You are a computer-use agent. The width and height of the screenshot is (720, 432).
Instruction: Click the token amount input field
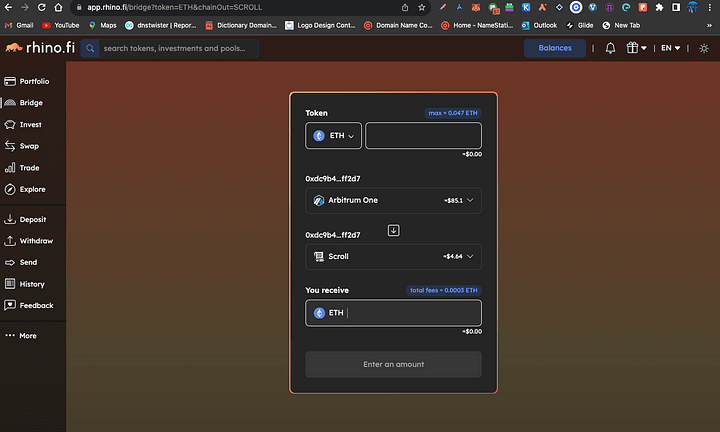(x=423, y=135)
